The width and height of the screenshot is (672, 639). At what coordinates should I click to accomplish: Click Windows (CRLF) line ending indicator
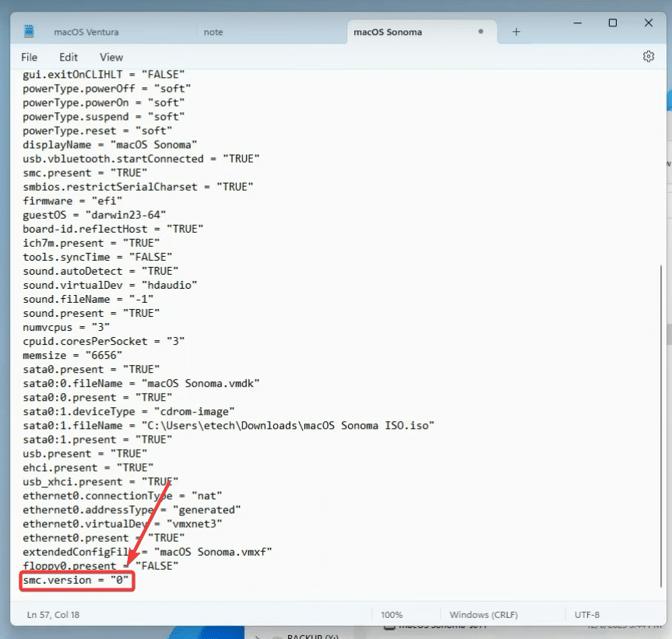[x=484, y=615]
